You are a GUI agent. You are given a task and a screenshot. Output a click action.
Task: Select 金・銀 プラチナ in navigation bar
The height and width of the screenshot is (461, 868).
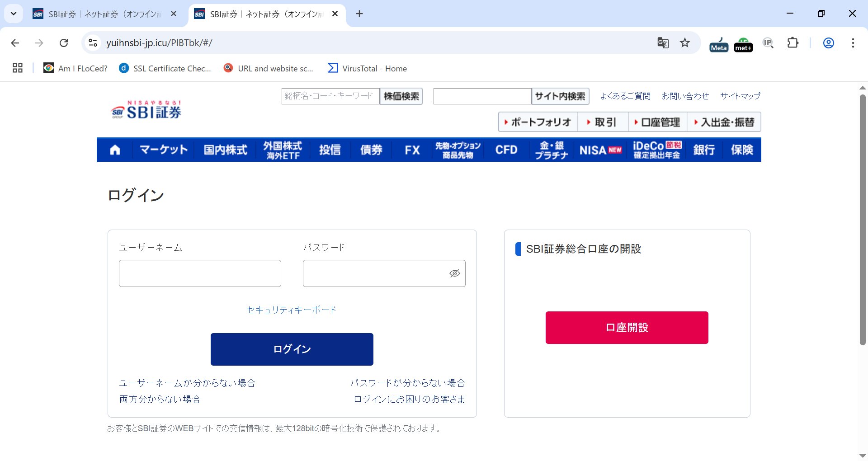pos(551,150)
